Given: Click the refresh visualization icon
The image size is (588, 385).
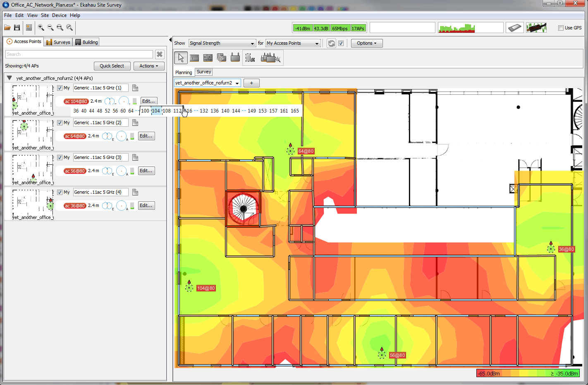Looking at the screenshot, I should 331,43.
